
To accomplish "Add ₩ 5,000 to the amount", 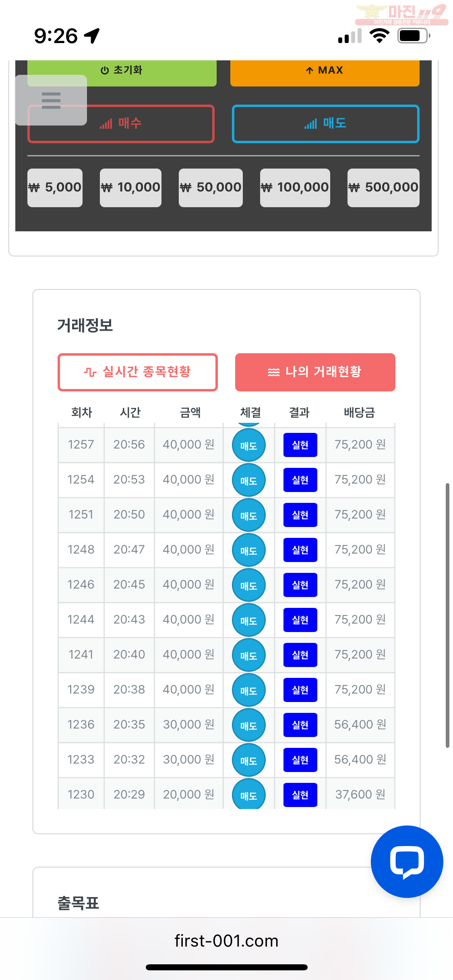I will [55, 187].
